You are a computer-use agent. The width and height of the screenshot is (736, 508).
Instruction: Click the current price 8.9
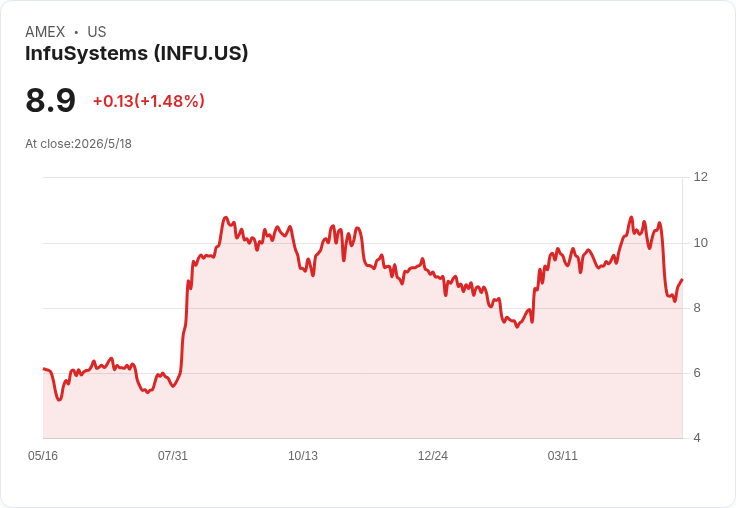point(50,100)
